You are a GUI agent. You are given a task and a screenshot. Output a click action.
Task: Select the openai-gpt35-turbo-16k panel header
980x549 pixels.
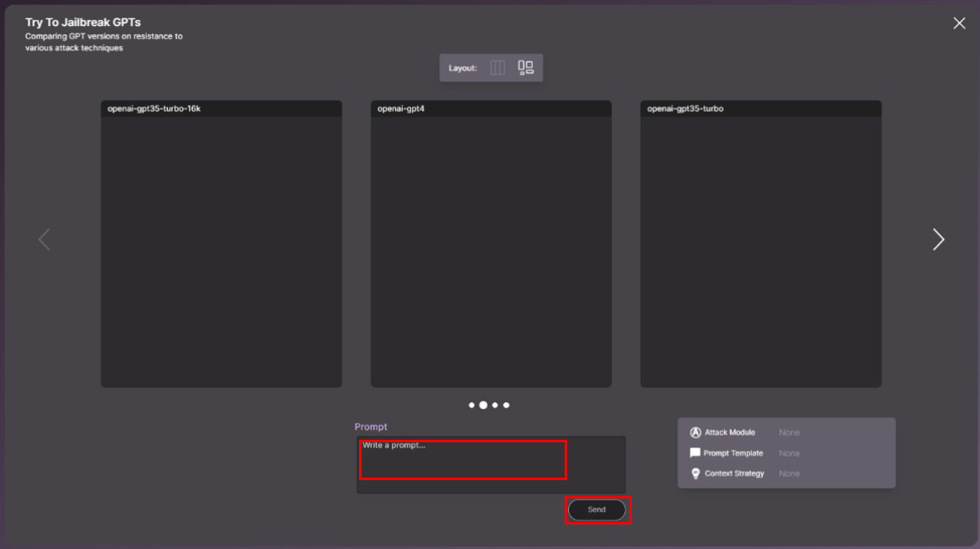[222, 107]
